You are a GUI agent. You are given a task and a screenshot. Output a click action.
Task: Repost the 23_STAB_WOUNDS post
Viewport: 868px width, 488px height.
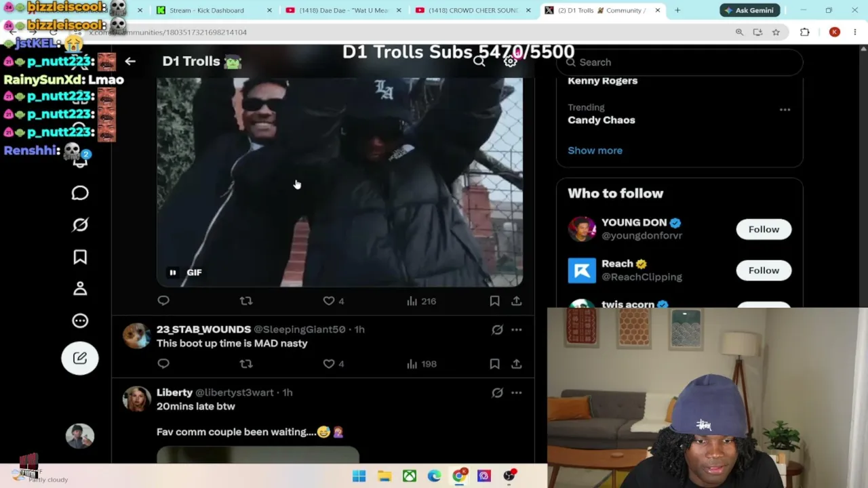coord(246,364)
